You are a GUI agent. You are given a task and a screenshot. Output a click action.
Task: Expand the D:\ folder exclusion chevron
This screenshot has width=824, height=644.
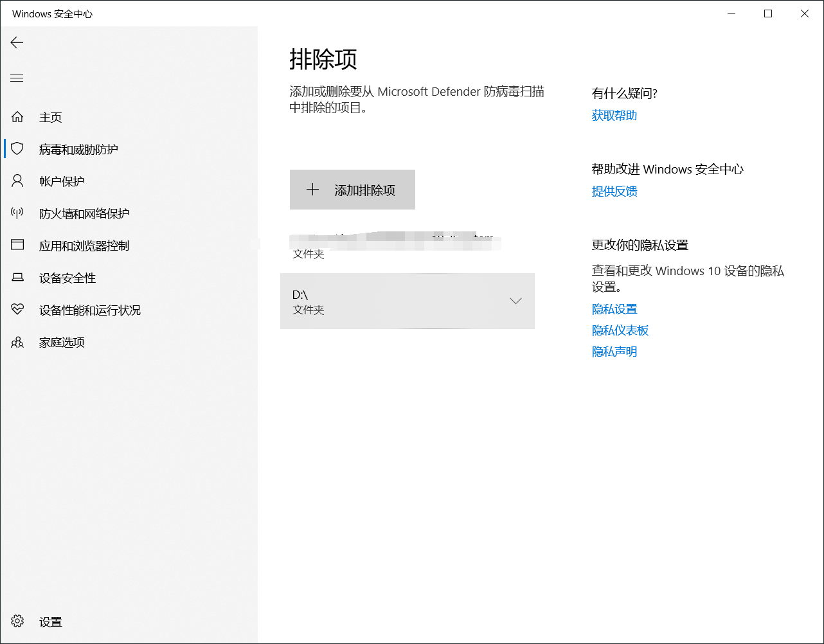515,301
